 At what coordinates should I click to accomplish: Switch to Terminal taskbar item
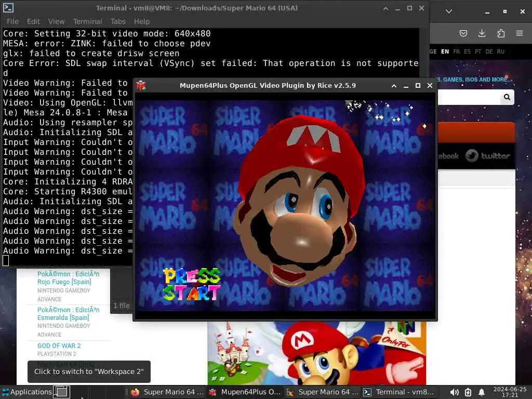point(398,392)
